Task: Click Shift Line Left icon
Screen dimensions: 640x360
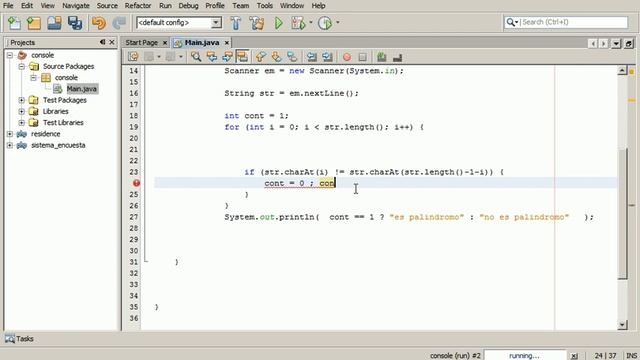Action: 311,57
